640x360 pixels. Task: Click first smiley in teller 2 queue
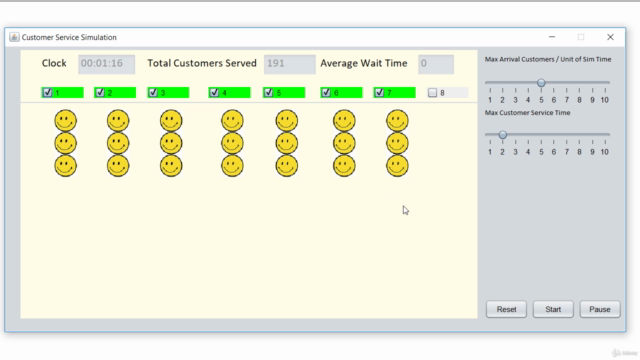point(118,120)
